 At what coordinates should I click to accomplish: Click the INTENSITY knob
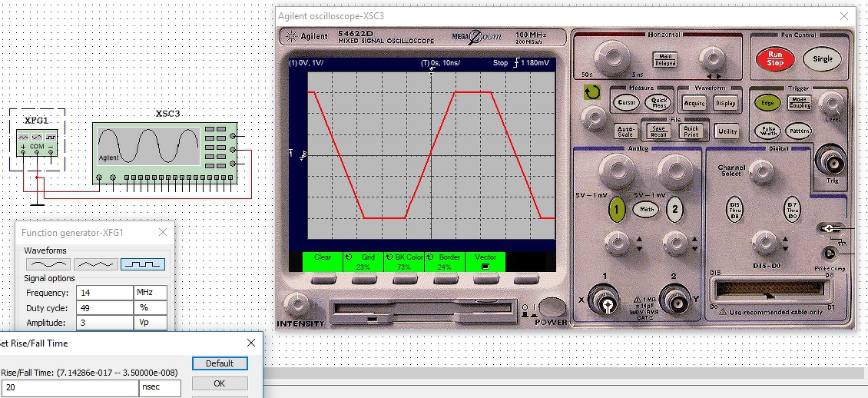click(297, 304)
